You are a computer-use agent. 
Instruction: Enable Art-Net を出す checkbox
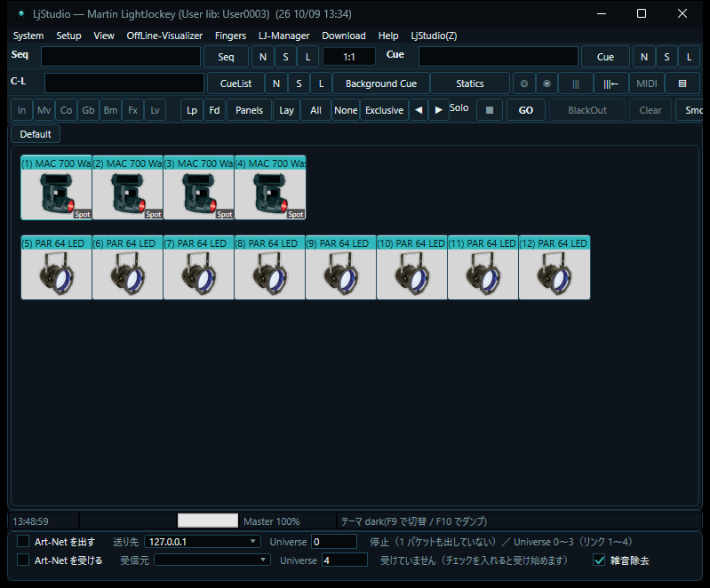[x=23, y=542]
